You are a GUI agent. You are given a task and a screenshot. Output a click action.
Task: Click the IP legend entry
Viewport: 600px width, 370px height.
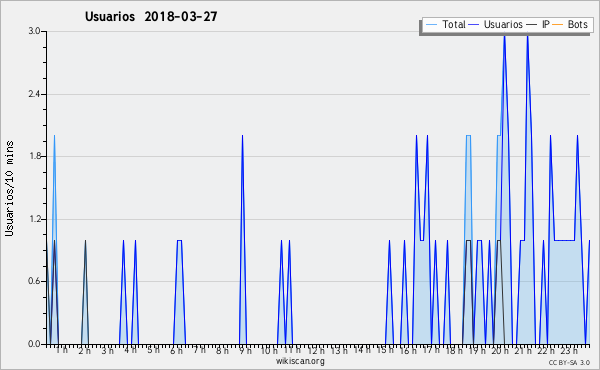[538, 24]
